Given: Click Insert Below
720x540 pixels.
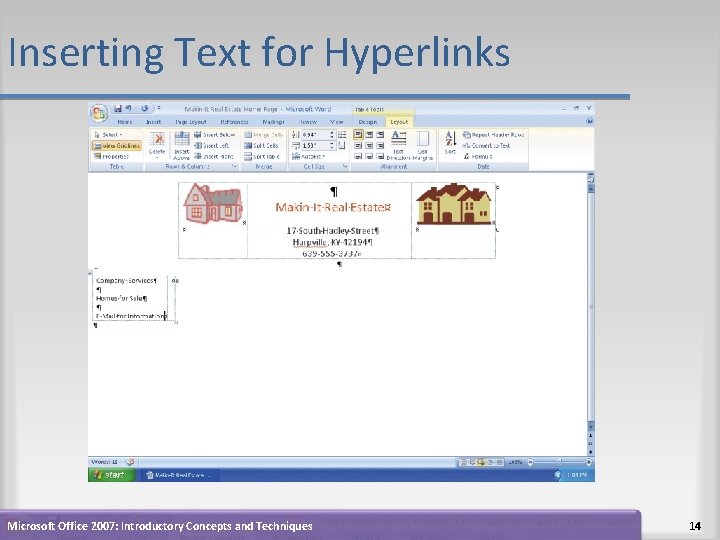Looking at the screenshot, I should click(214, 135).
